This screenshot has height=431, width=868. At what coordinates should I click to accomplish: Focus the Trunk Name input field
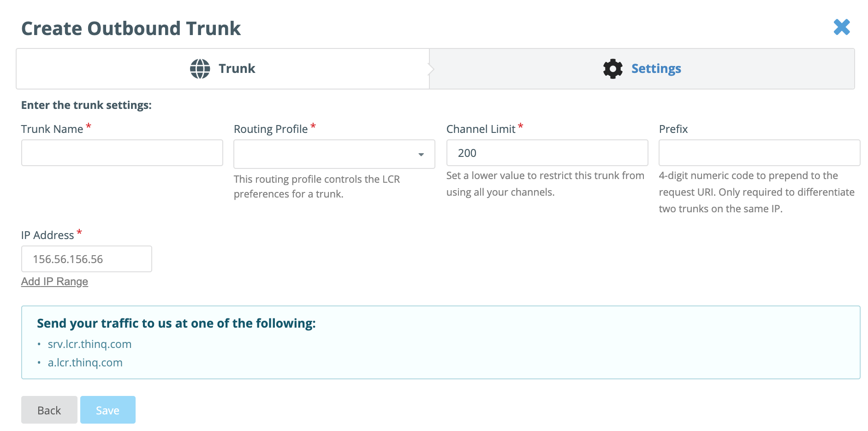point(122,153)
